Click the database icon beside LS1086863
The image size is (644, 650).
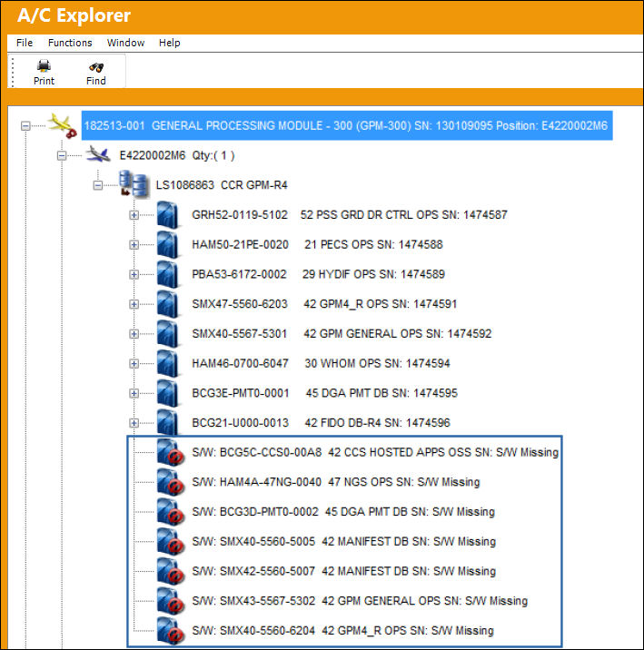coord(134,184)
